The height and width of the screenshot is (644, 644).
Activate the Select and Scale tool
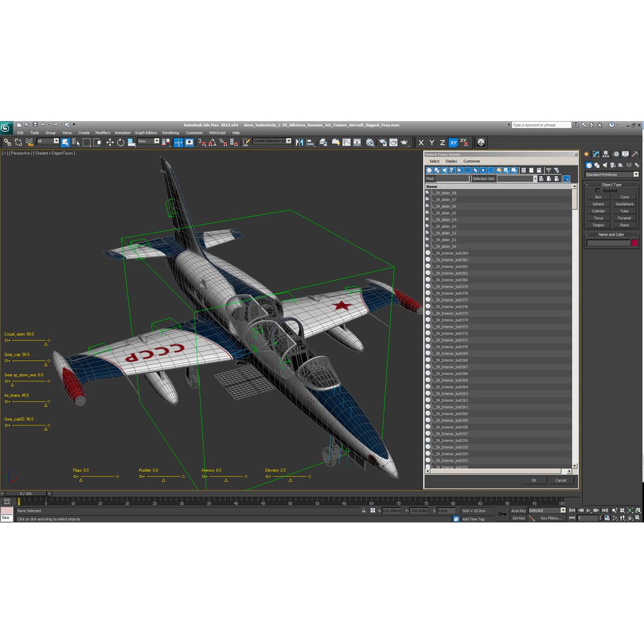[x=131, y=143]
